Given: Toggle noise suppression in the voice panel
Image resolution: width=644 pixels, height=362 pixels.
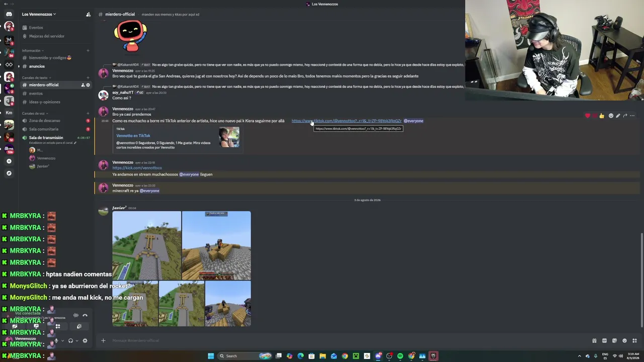Looking at the screenshot, I should (76, 316).
